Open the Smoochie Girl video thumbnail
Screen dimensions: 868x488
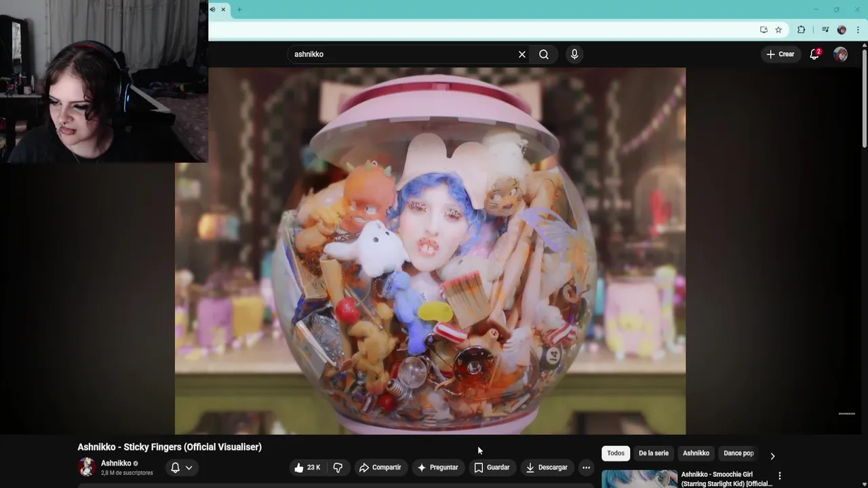tap(639, 479)
